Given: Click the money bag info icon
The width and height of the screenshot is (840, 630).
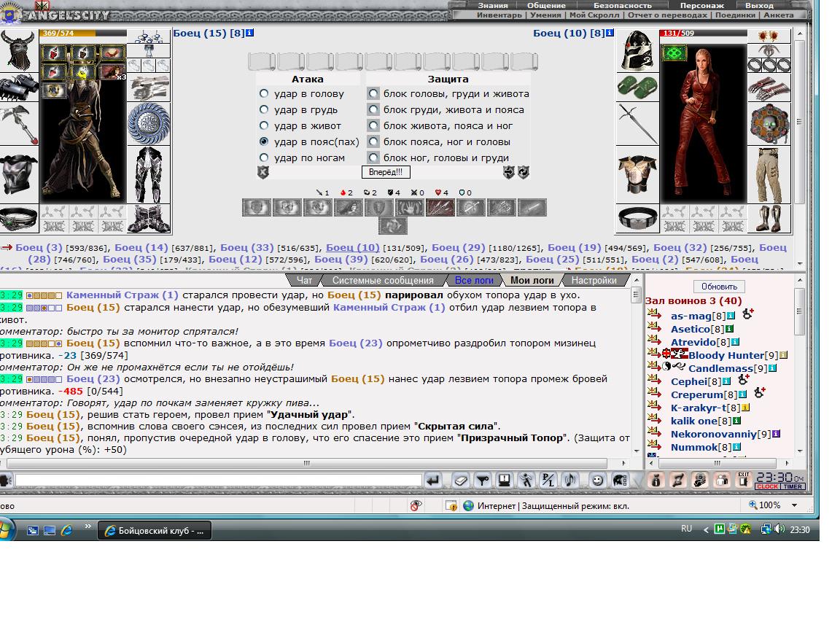Looking at the screenshot, I should pos(656,480).
